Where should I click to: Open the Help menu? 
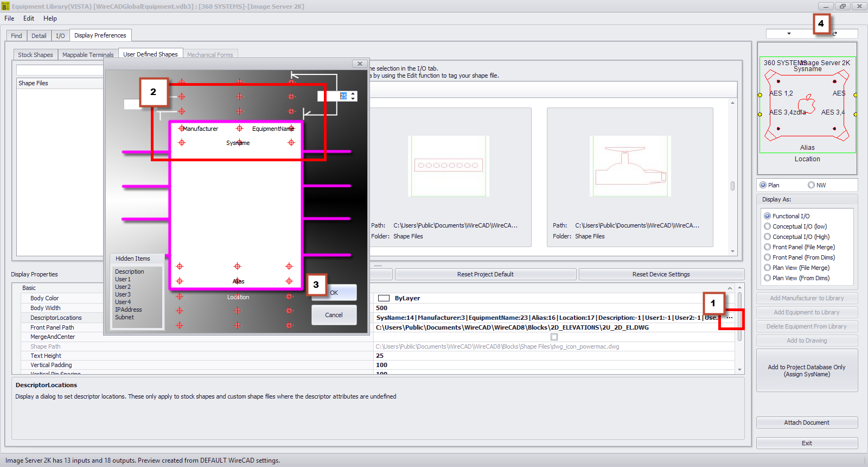point(50,18)
